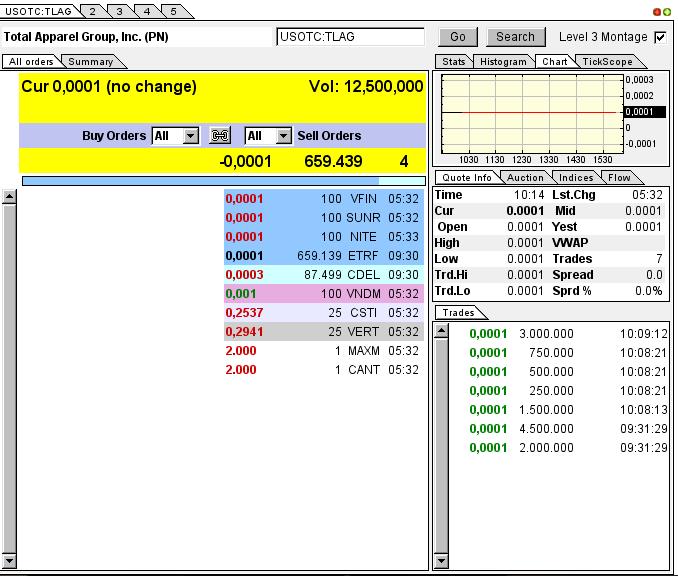Switch to the Indices tab
Viewport: 678px width, 576px height.
(576, 178)
